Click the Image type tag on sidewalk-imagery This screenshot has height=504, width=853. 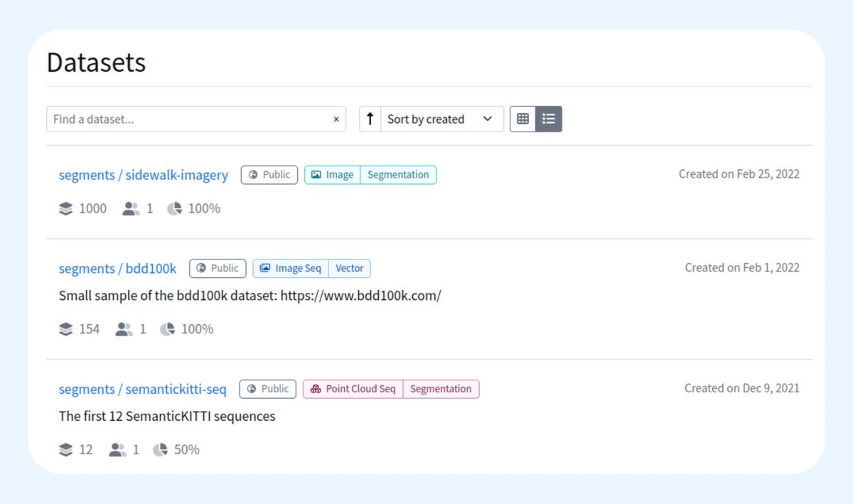coord(333,175)
